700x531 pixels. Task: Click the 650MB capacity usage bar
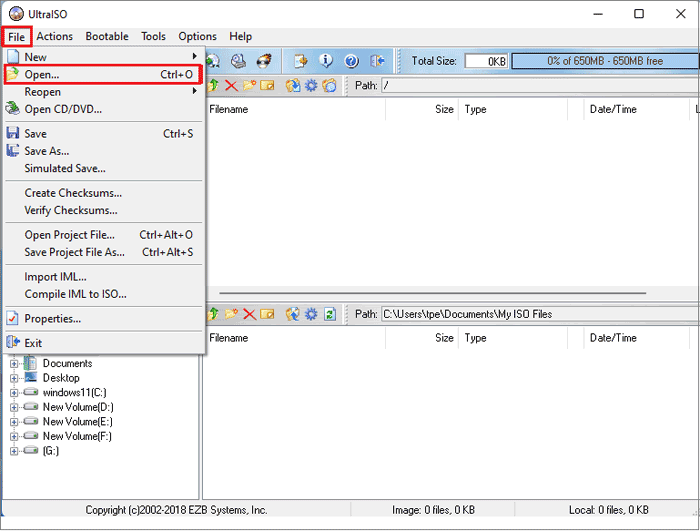(605, 61)
